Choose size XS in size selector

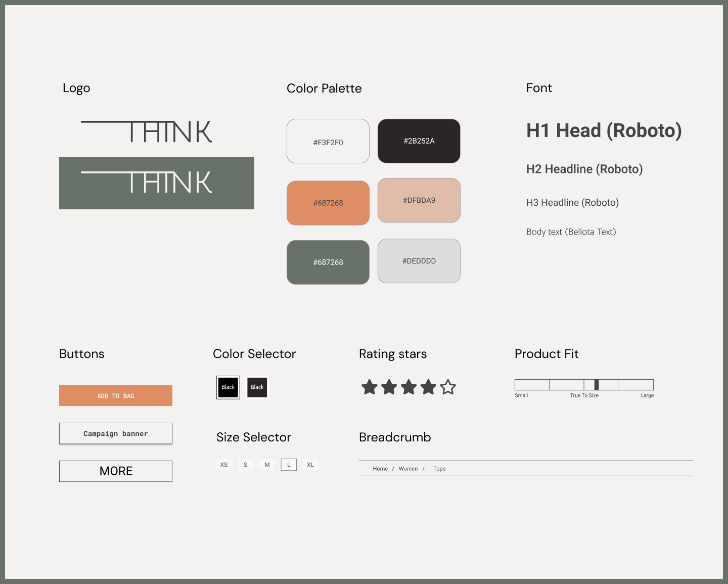click(x=224, y=465)
